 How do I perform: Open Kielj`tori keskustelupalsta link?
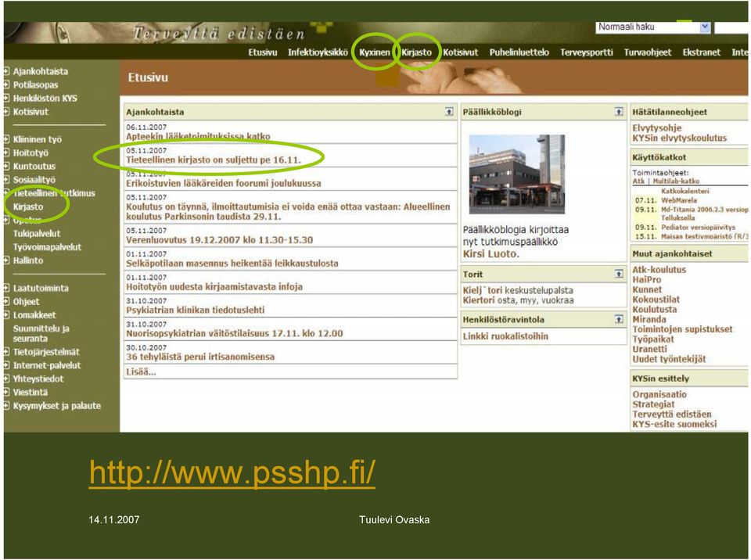518,290
